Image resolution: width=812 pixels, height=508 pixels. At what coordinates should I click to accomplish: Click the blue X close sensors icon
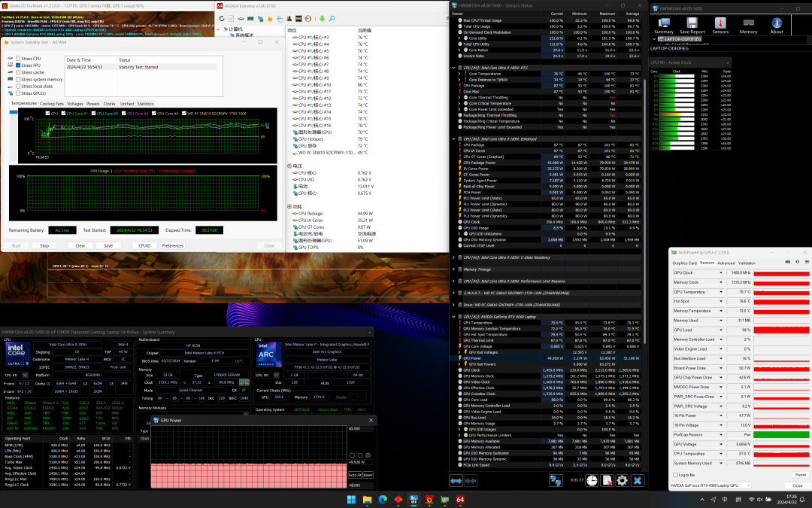(638, 480)
